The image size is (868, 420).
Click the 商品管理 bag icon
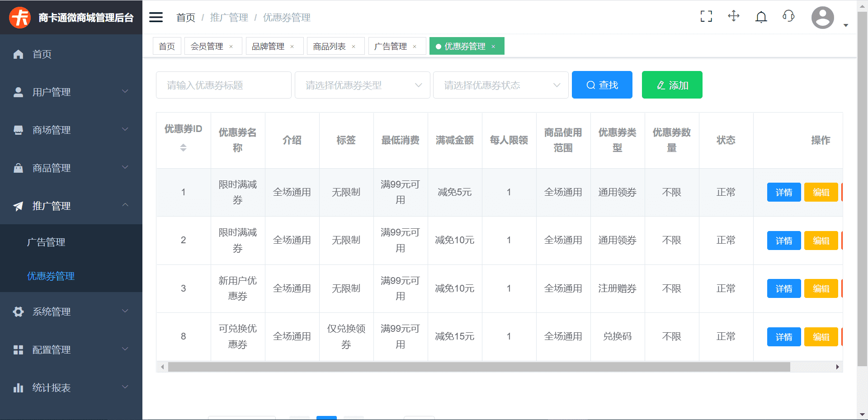tap(18, 168)
